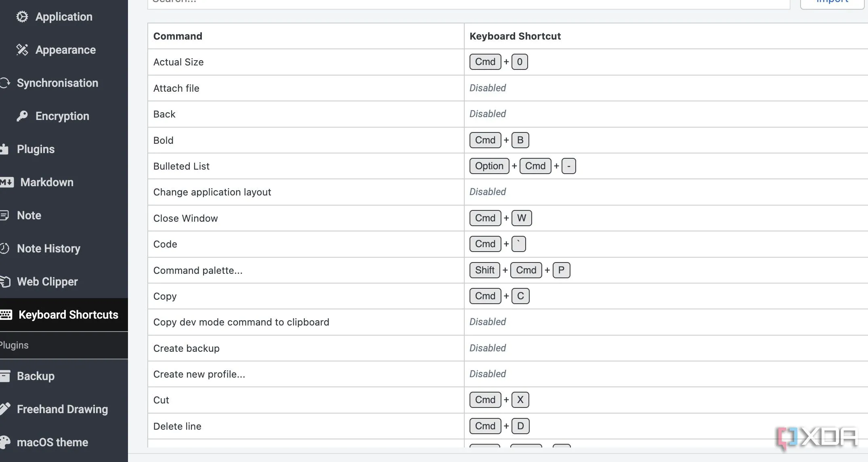Select the Create backup command text
This screenshot has width=868, height=462.
(x=187, y=348)
